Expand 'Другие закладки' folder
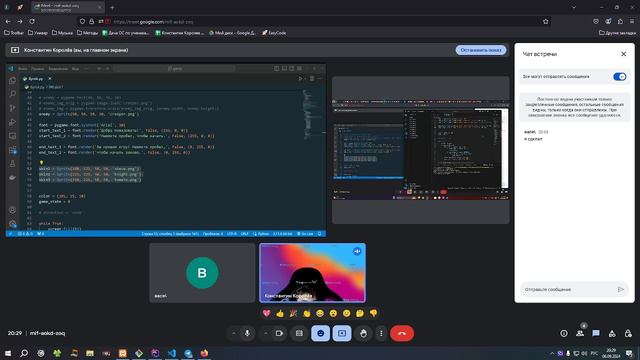 click(x=617, y=33)
